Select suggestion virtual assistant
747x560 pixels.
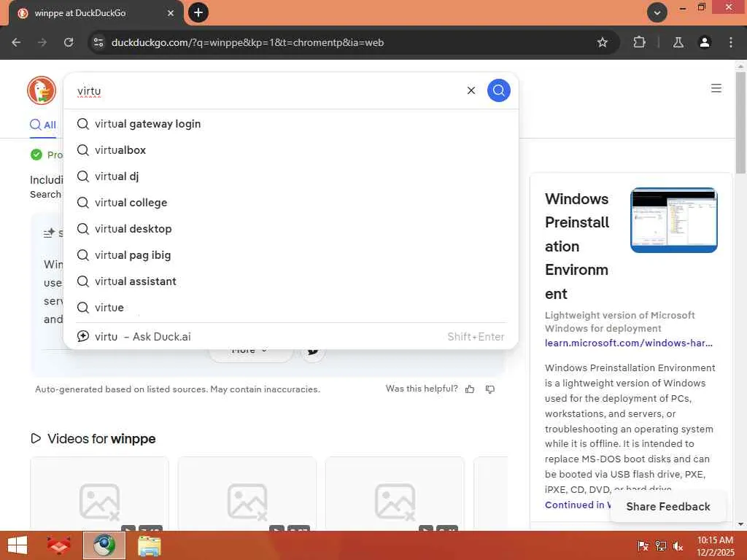pyautogui.click(x=290, y=281)
